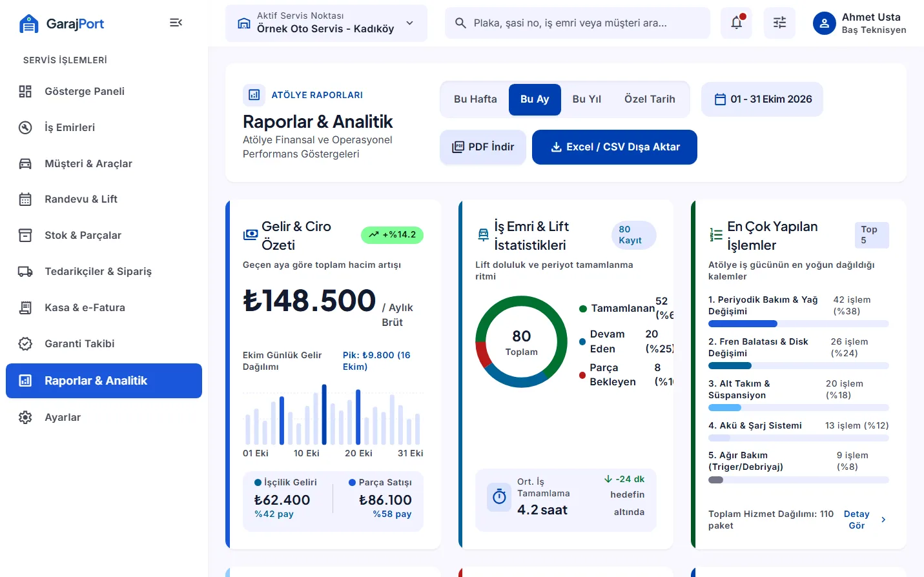The image size is (924, 577).
Task: Select the Bu Hafta period tab
Action: 475,99
